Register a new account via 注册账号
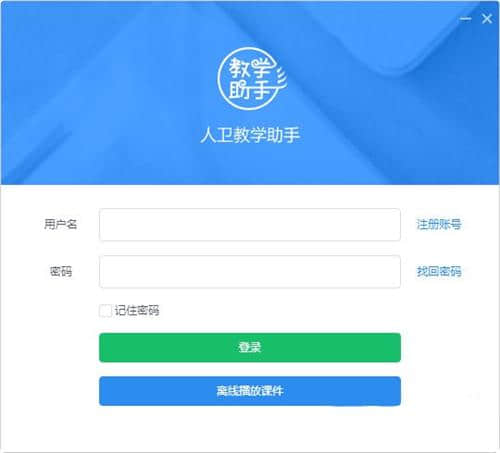Screen dimensions: 500x453 (439, 224)
